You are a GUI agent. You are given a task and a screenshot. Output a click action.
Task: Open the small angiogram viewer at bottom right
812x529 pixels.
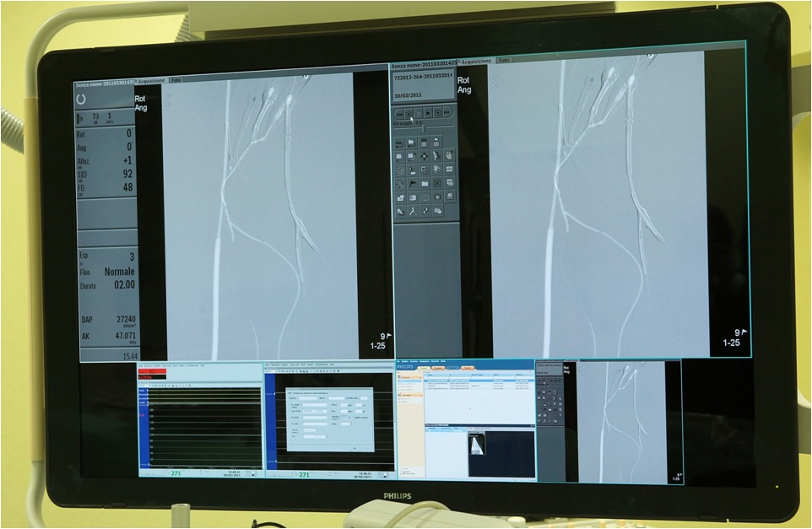tap(609, 421)
